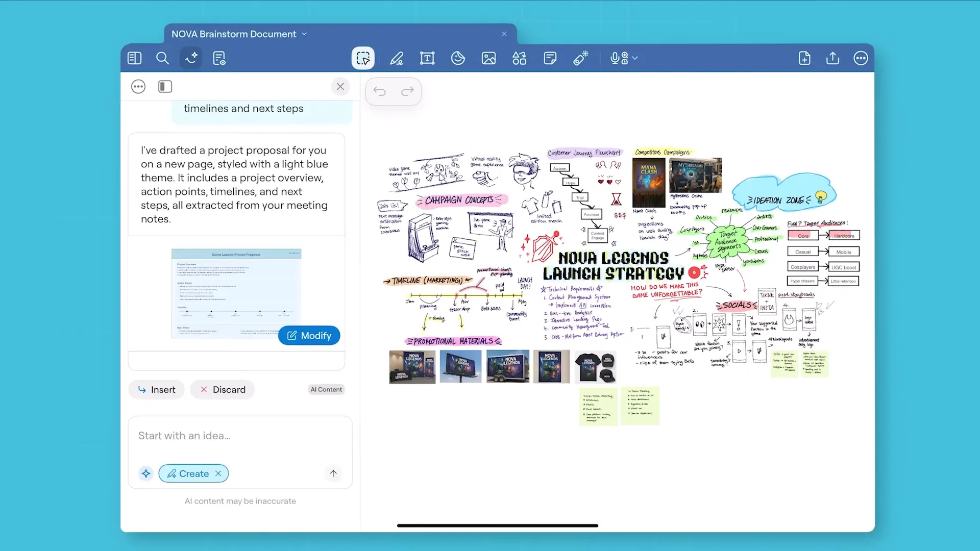
Task: Discard the generated proposal
Action: 223,390
